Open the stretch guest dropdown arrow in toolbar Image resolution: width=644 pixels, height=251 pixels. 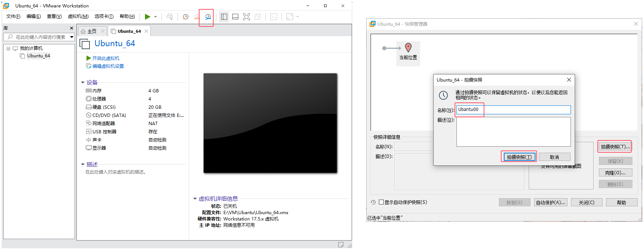(298, 17)
